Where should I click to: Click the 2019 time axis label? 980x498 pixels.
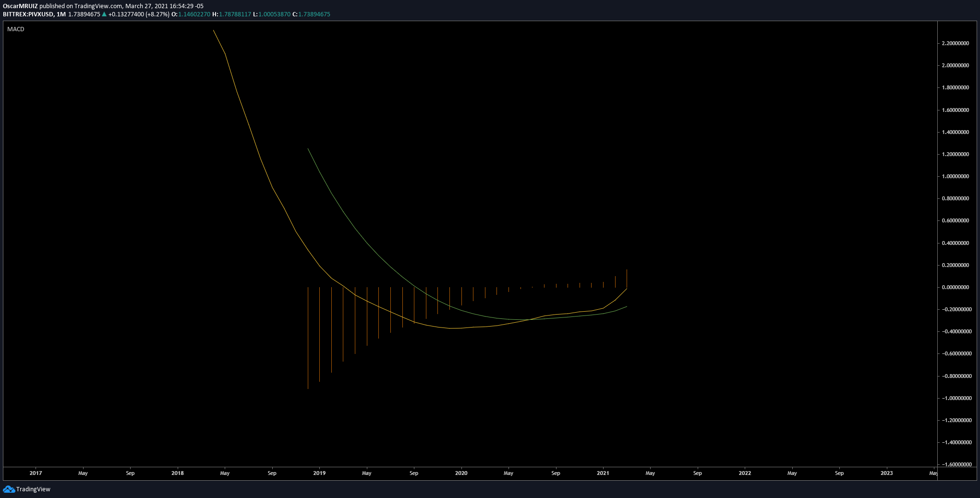(319, 473)
